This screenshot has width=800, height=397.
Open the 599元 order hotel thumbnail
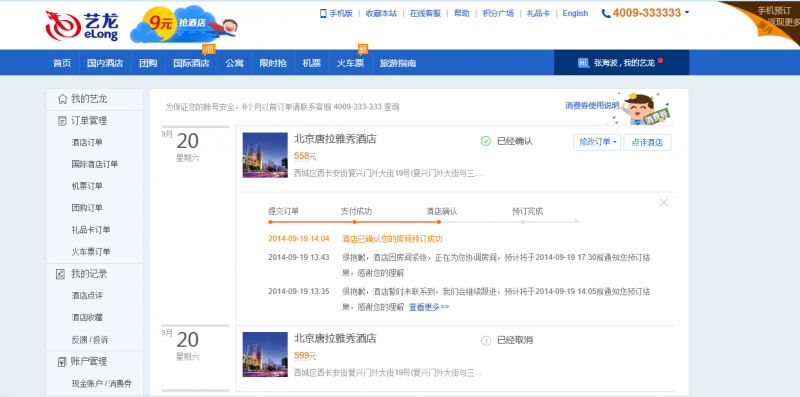[265, 355]
